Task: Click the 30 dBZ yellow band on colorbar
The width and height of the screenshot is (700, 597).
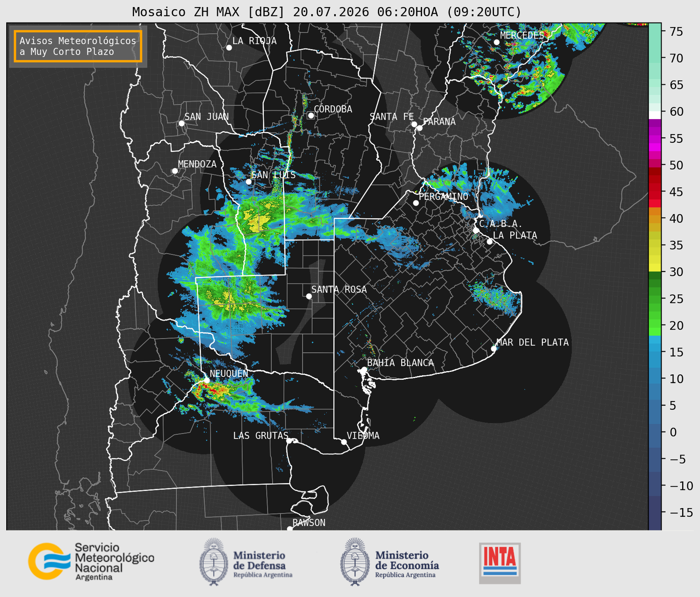Action: coord(655,269)
